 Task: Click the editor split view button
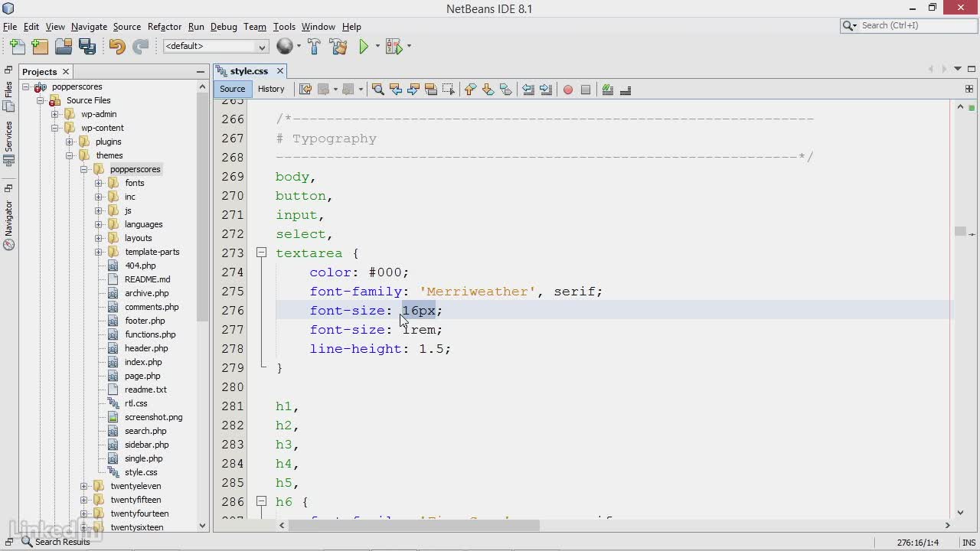pos(969,89)
